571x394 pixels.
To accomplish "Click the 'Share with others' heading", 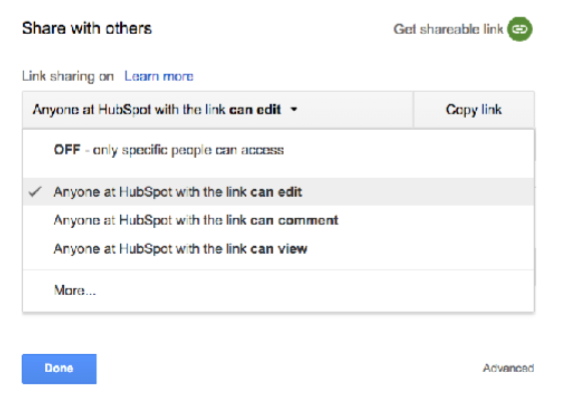I will [87, 28].
